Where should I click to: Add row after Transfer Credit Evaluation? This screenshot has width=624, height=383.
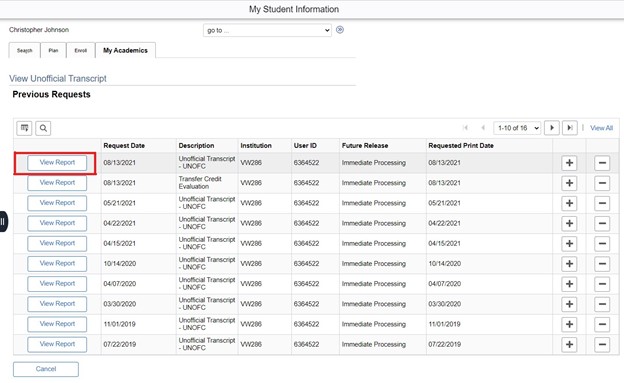pos(569,183)
